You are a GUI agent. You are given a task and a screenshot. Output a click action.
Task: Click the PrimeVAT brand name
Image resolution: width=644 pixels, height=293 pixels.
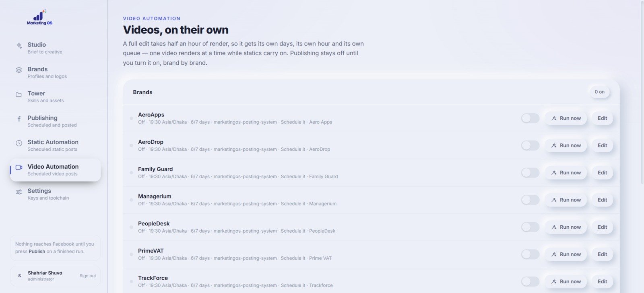pos(151,251)
